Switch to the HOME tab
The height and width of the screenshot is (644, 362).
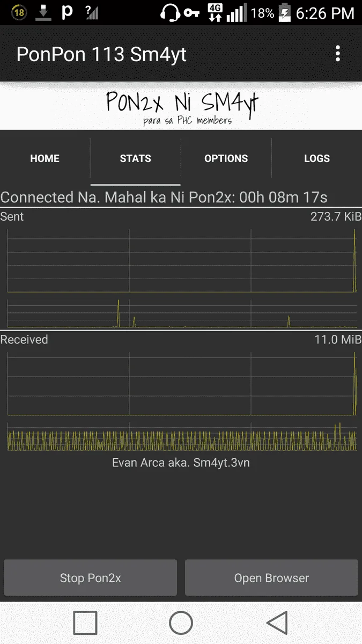(45, 158)
